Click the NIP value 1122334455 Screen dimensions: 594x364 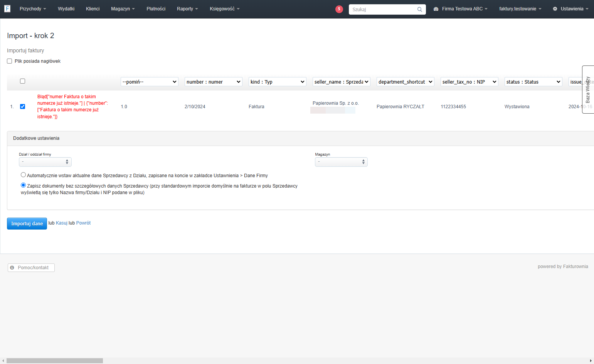pyautogui.click(x=453, y=107)
